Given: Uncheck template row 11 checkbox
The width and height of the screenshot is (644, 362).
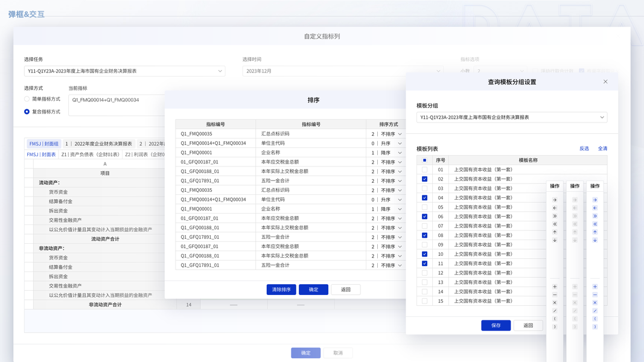Looking at the screenshot, I should [424, 264].
